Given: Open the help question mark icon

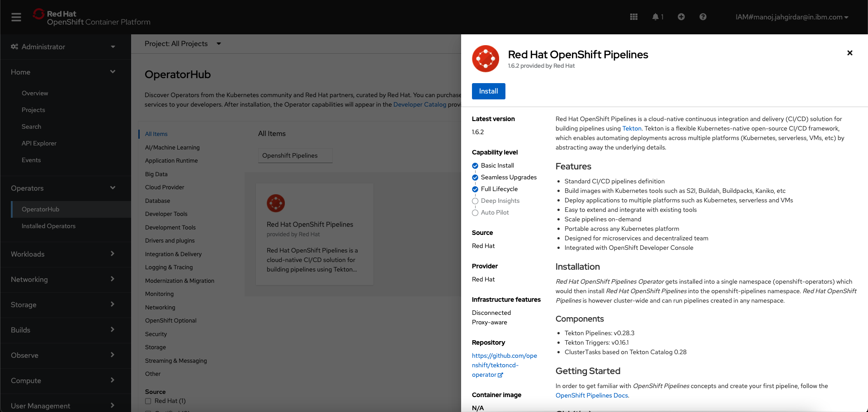Looking at the screenshot, I should 703,17.
